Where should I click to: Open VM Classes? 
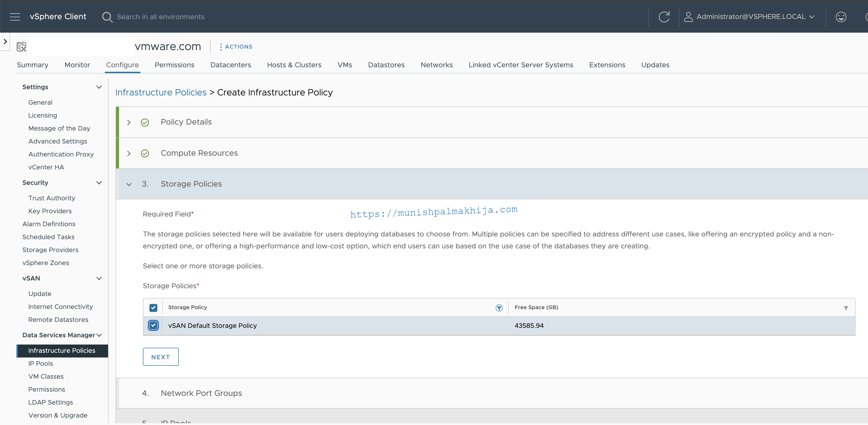click(x=46, y=376)
